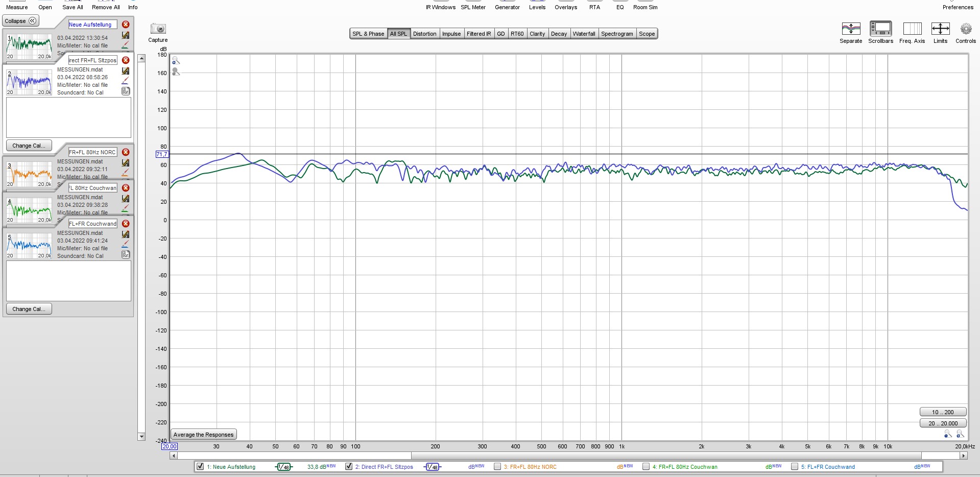Open the graph Limits icon
The width and height of the screenshot is (980, 477).
tap(940, 29)
